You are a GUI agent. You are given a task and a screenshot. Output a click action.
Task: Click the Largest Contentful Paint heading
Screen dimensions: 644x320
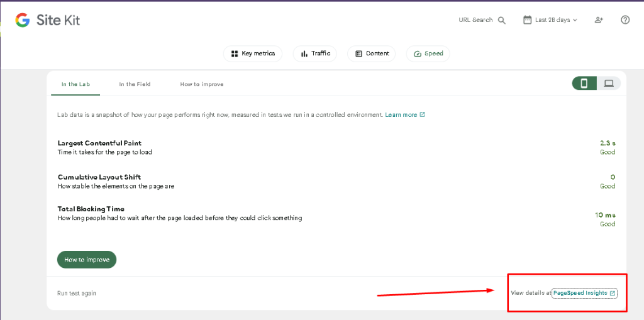tap(99, 143)
